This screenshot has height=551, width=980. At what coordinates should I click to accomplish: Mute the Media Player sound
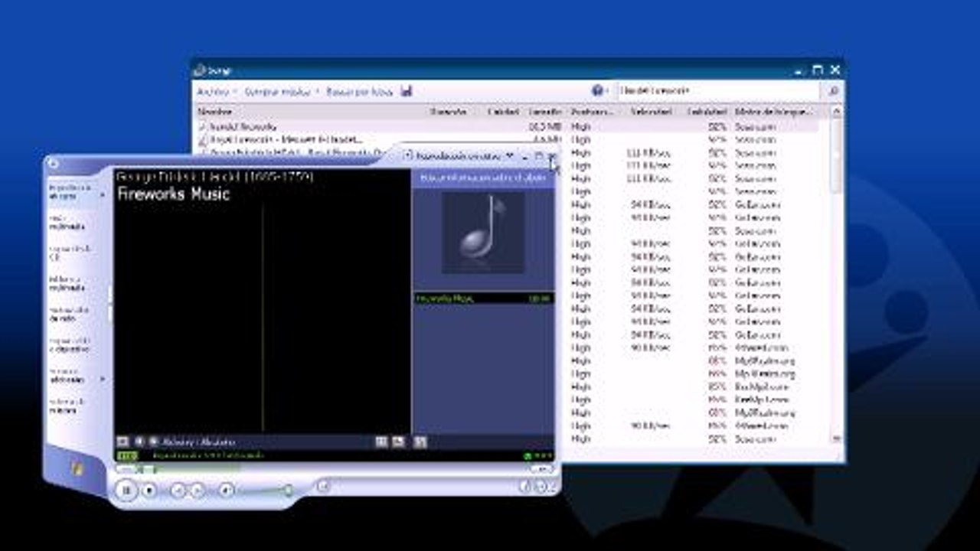[x=226, y=490]
